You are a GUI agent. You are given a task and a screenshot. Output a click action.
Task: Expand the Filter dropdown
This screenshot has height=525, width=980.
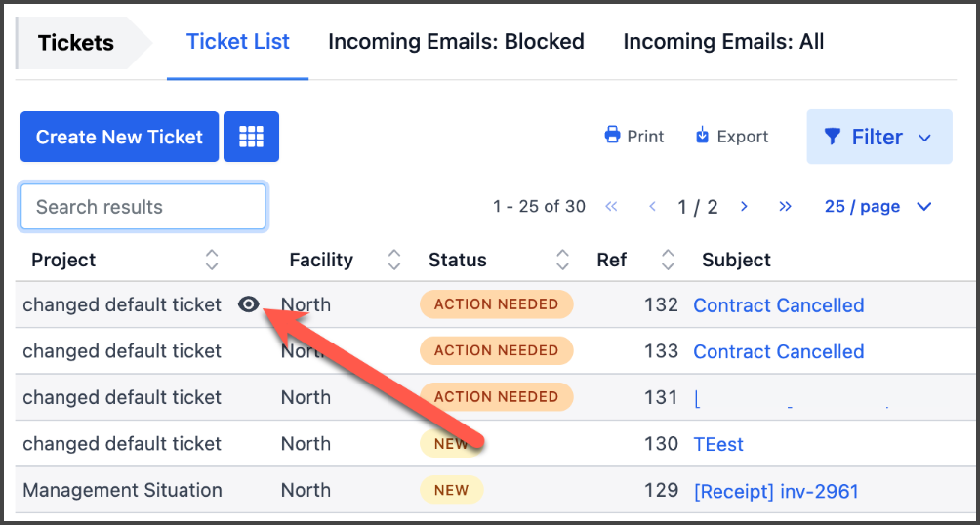[878, 137]
